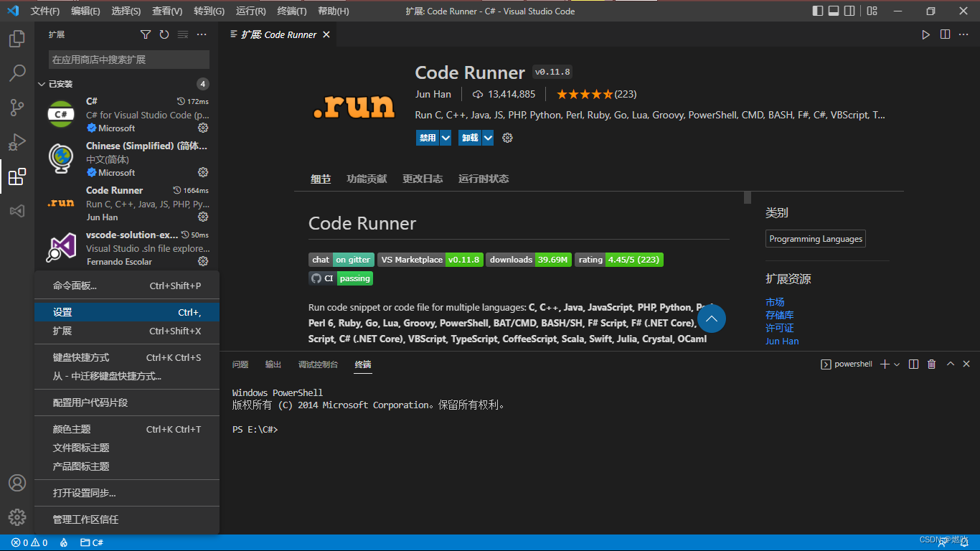Screen dimensions: 980x551
Task: Click the filter extensions icon
Action: (146, 34)
